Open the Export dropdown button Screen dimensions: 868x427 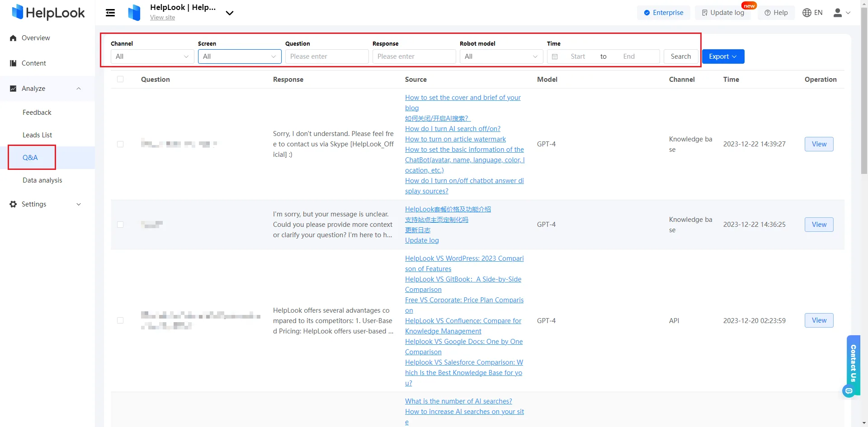tap(723, 56)
